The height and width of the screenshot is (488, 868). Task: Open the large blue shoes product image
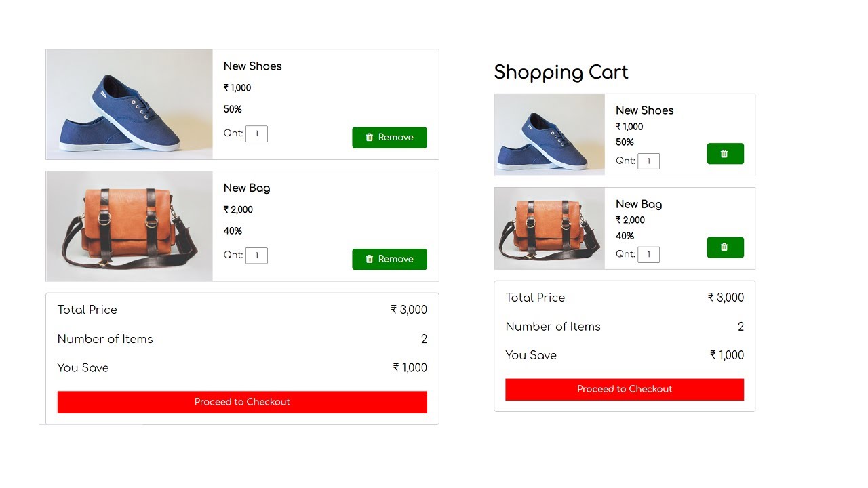(x=129, y=104)
